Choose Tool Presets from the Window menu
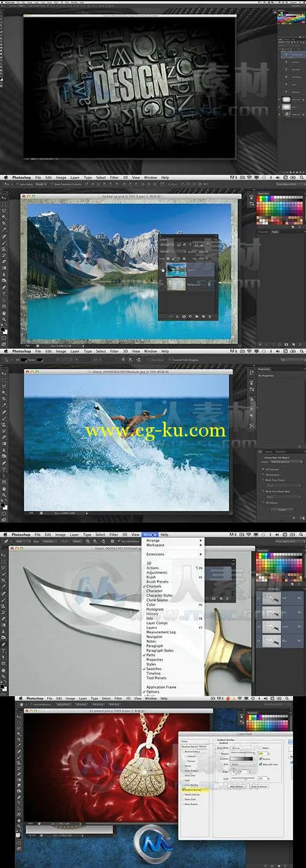Viewport: 306px width, 868px height. (173, 677)
